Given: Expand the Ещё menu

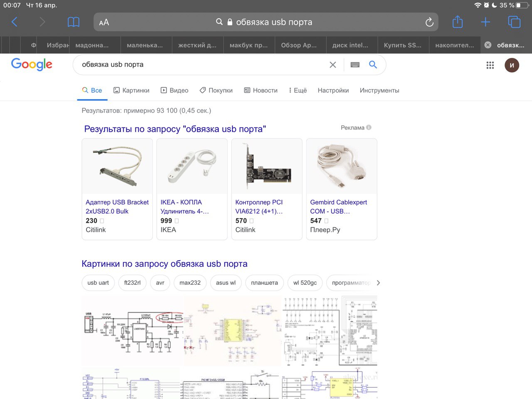Looking at the screenshot, I should coord(298,90).
